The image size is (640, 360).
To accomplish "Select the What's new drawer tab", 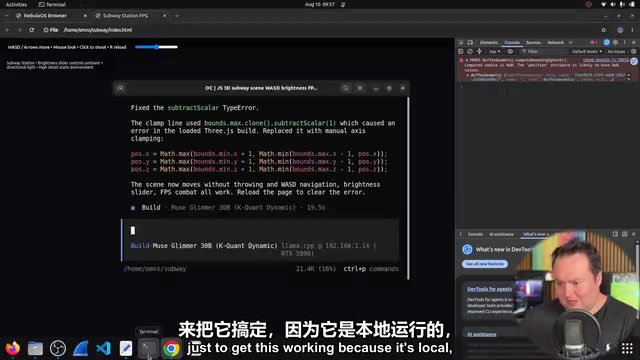I will pos(534,234).
